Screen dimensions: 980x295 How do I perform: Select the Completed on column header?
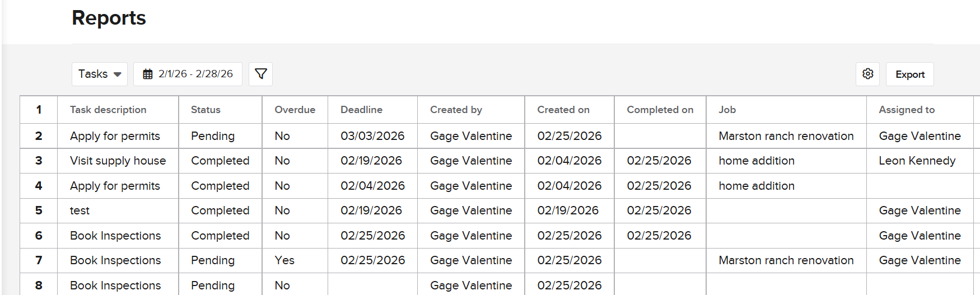[x=660, y=110]
